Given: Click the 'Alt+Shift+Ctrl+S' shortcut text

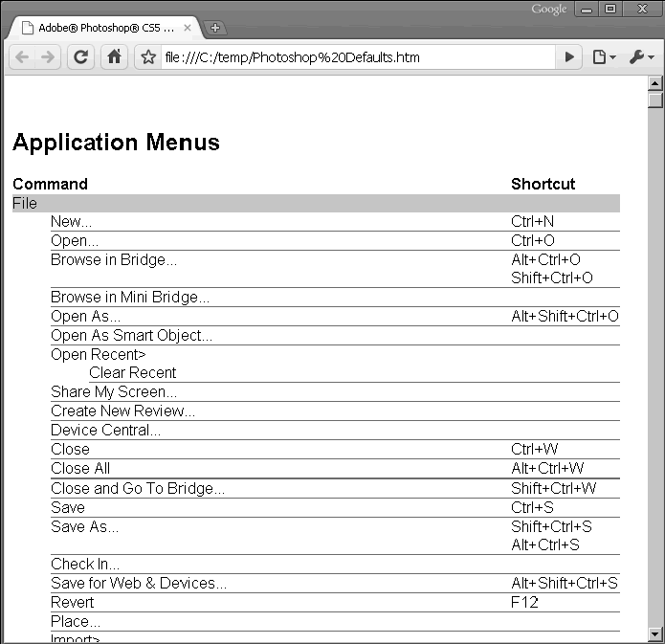Looking at the screenshot, I should [565, 584].
